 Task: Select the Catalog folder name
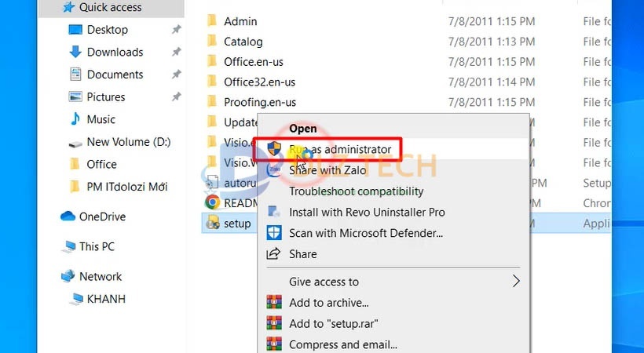tap(243, 42)
